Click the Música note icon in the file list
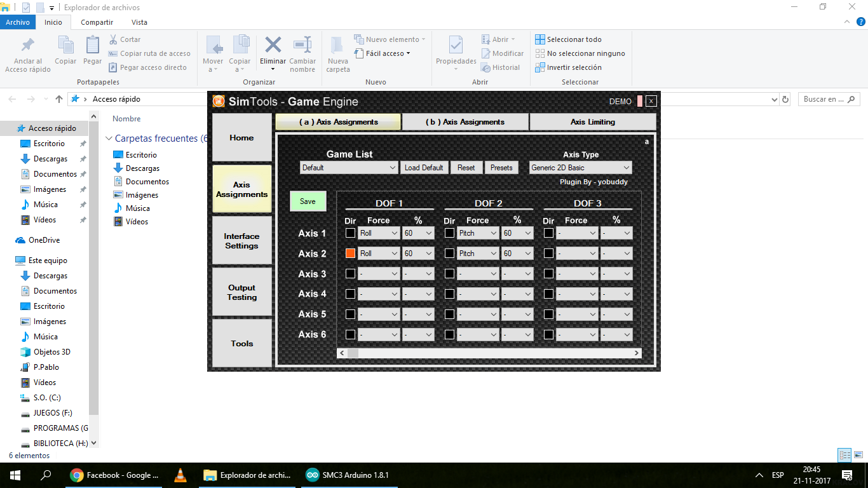 click(118, 208)
